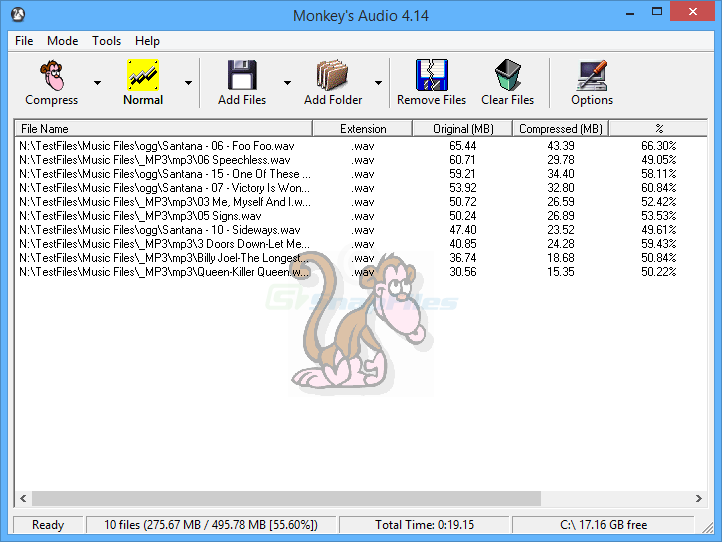Open the Tools menu

106,41
